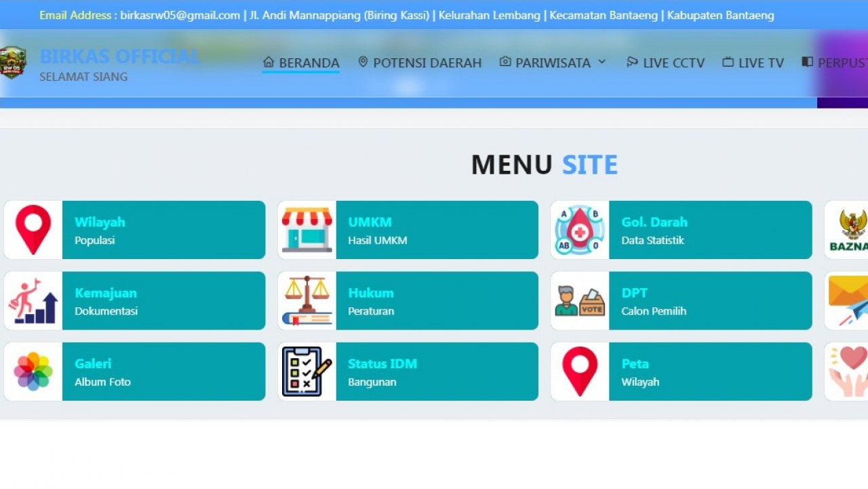Click the pin icon beside Potensi Daerah
This screenshot has height=489, width=868.
point(363,62)
